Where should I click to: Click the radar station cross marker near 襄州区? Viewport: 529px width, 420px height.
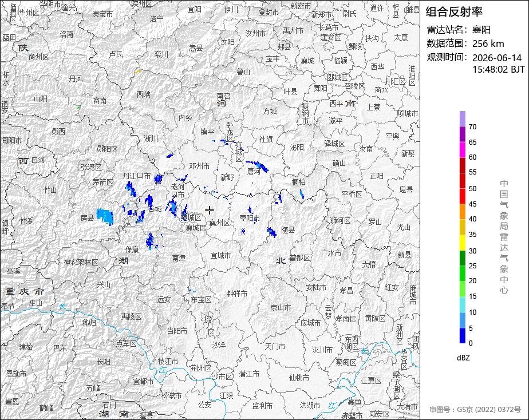(210, 211)
